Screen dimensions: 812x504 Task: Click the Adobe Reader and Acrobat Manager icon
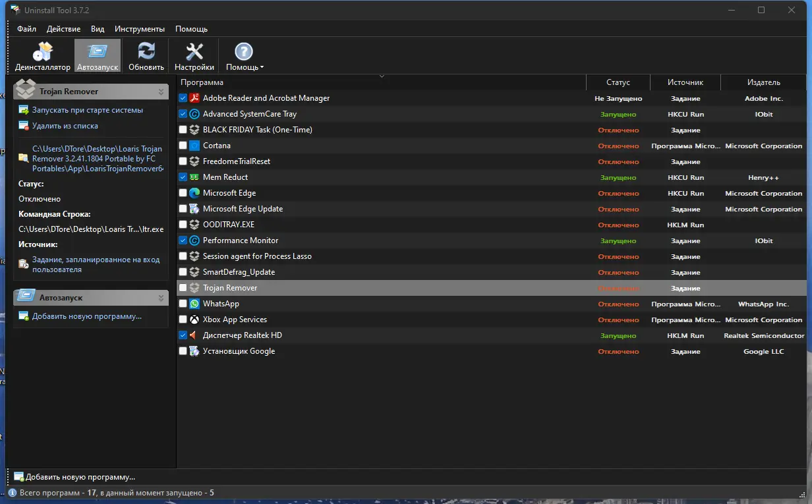pyautogui.click(x=194, y=98)
